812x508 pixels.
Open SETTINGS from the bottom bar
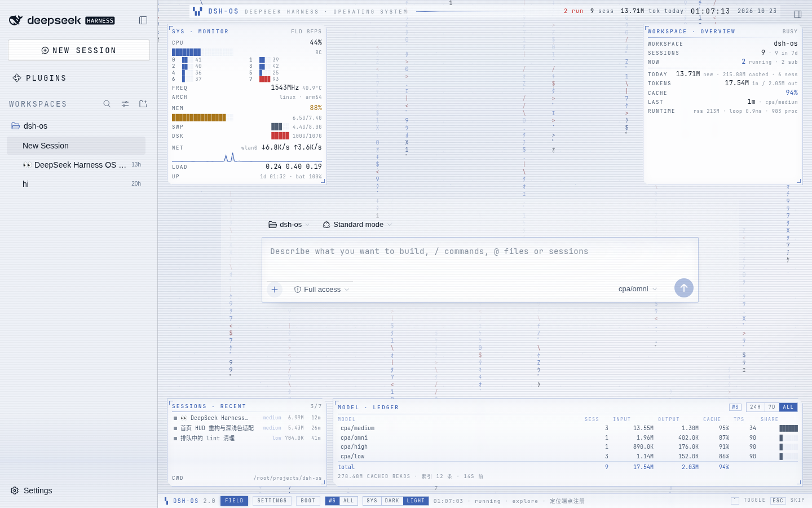pyautogui.click(x=272, y=501)
